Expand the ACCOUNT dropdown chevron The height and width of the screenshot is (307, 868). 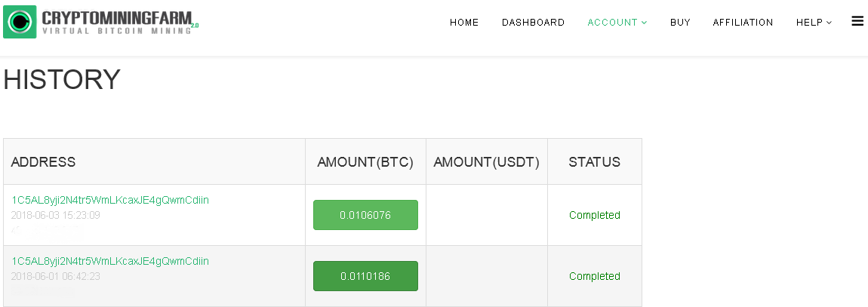[x=644, y=23]
